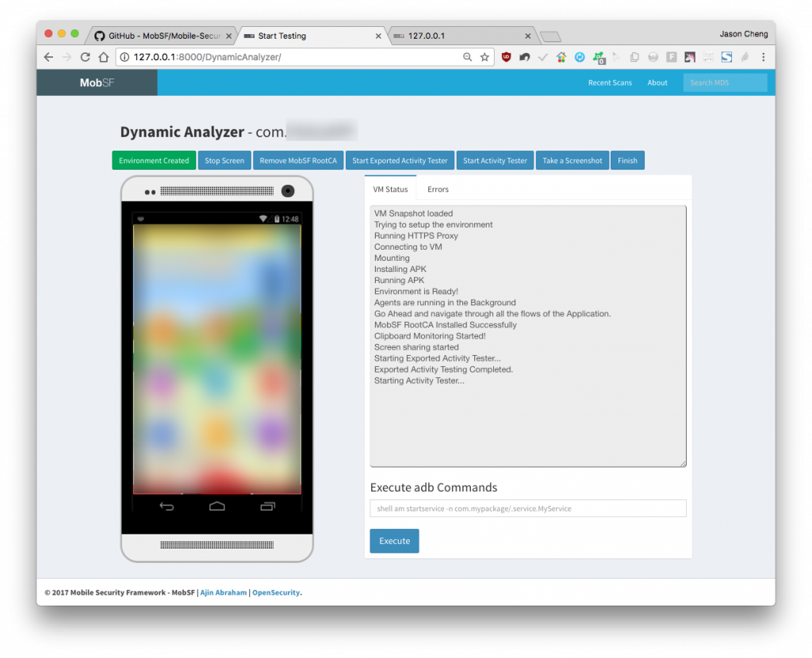Open the OpenSecurity footer link

(276, 592)
